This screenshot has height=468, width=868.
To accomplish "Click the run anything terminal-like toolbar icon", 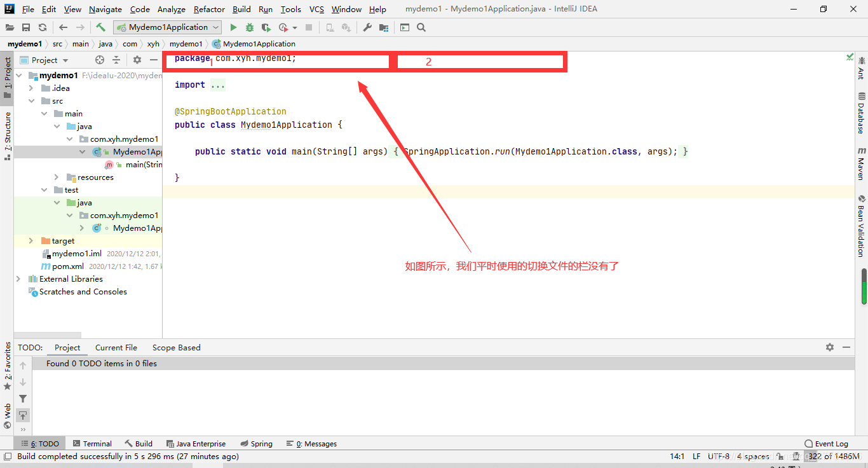I will click(x=405, y=27).
